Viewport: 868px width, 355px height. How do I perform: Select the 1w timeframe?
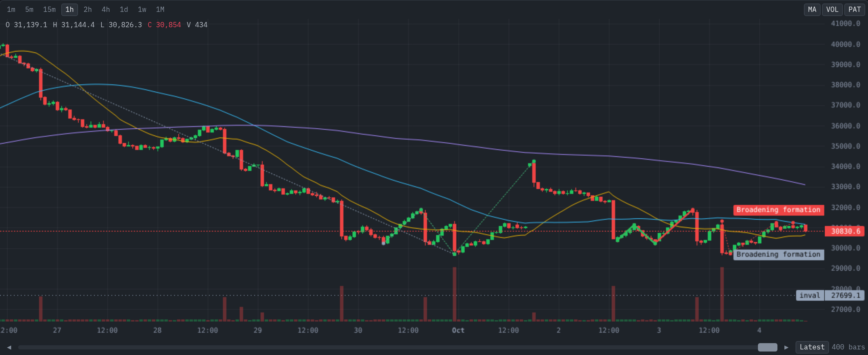tap(142, 9)
